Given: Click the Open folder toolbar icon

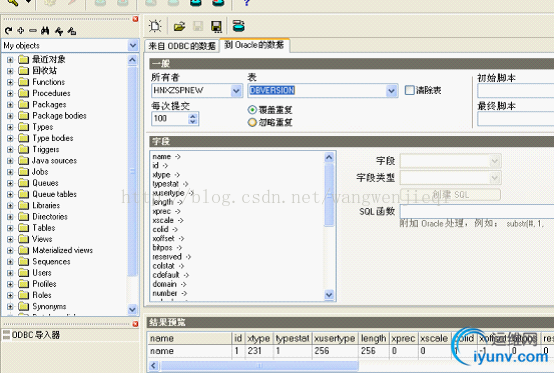Looking at the screenshot, I should [179, 26].
